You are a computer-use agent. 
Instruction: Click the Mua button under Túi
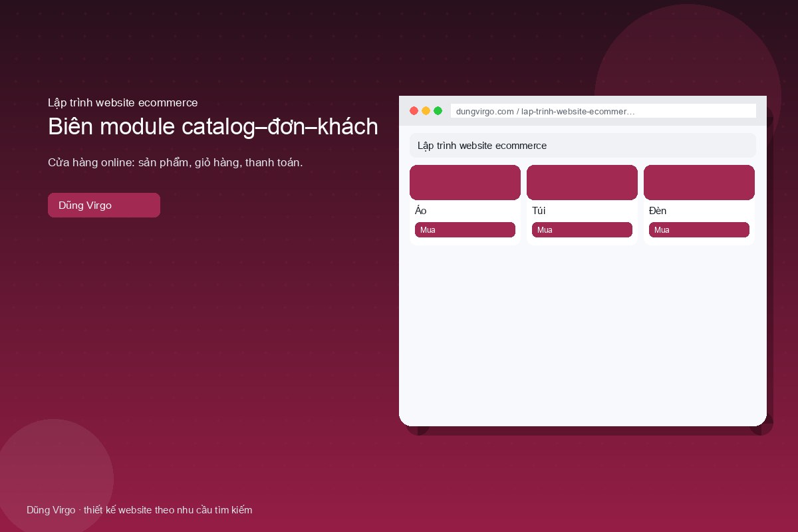tap(582, 230)
